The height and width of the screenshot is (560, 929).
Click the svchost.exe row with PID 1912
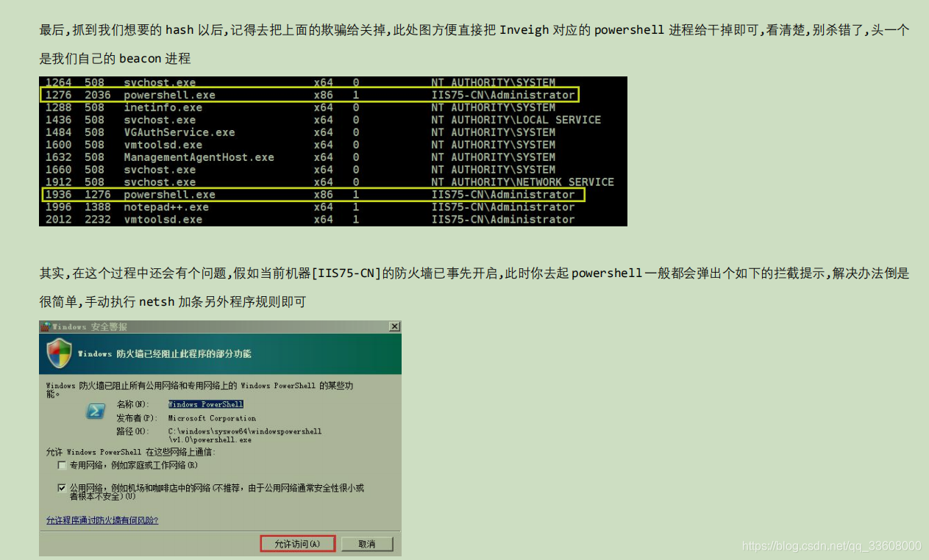(333, 182)
